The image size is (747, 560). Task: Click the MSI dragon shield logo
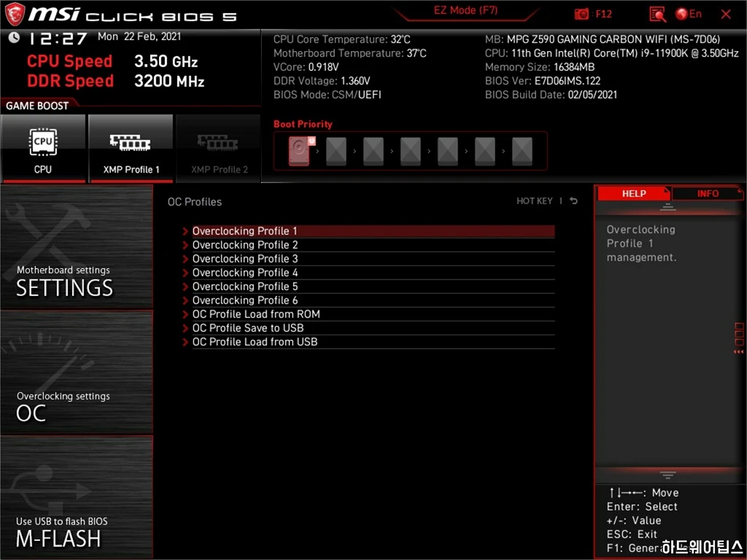coord(15,15)
